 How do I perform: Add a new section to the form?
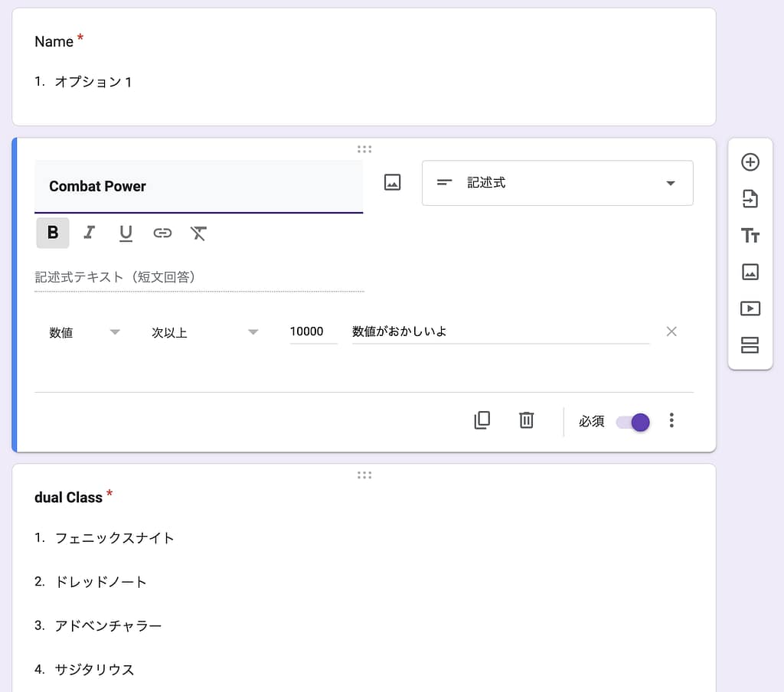(750, 345)
